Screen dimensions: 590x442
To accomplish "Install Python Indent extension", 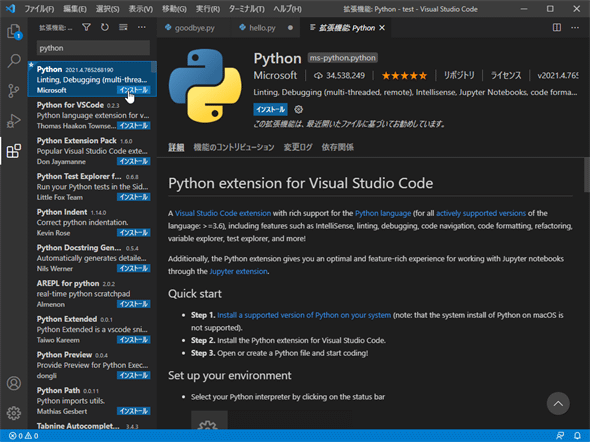I will [x=134, y=233].
